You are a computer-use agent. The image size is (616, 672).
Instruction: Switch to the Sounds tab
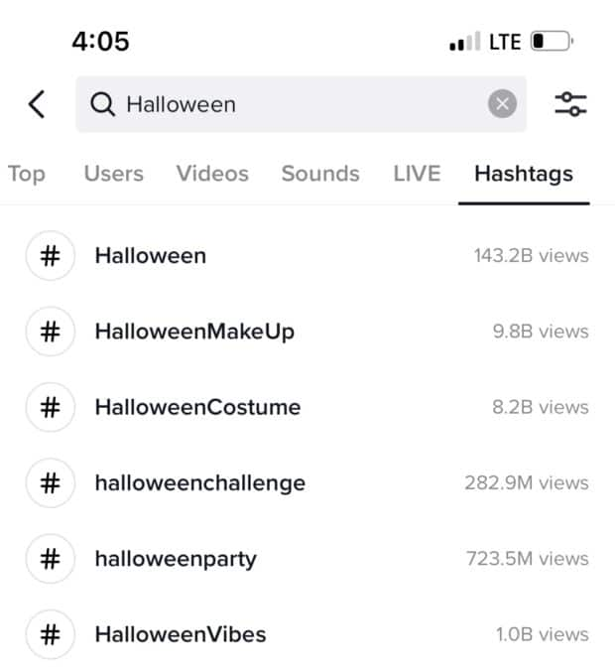320,174
